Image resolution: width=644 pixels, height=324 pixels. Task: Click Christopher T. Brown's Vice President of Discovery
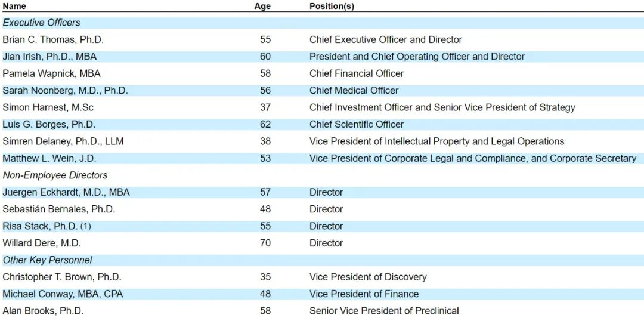click(368, 277)
